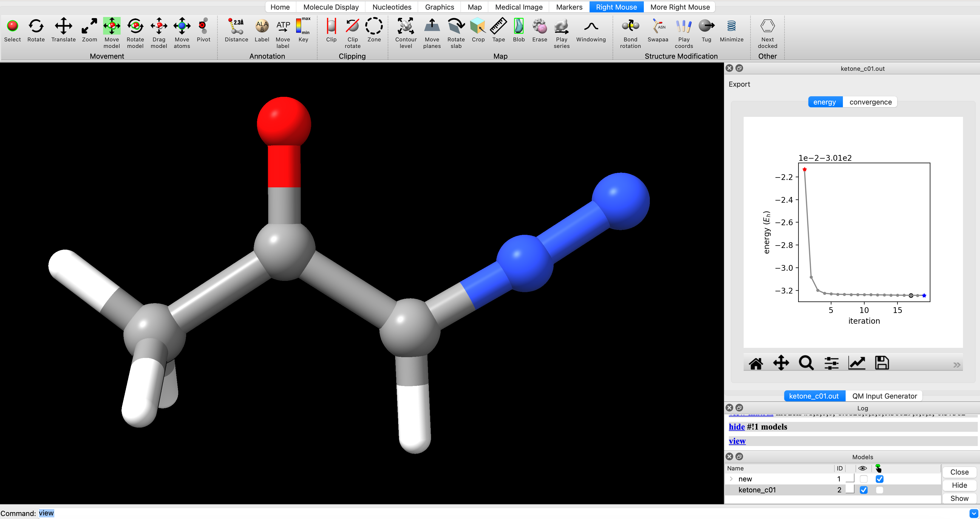Click Hide button in Models panel
This screenshot has height=519, width=980.
[959, 485]
